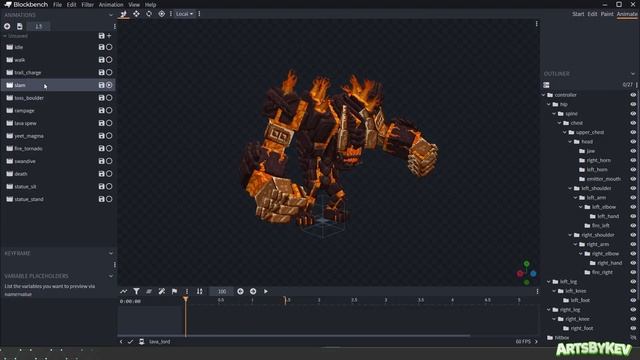The width and height of the screenshot is (640, 360).
Task: Select the Move tool in the toolbar
Action: coord(136,14)
